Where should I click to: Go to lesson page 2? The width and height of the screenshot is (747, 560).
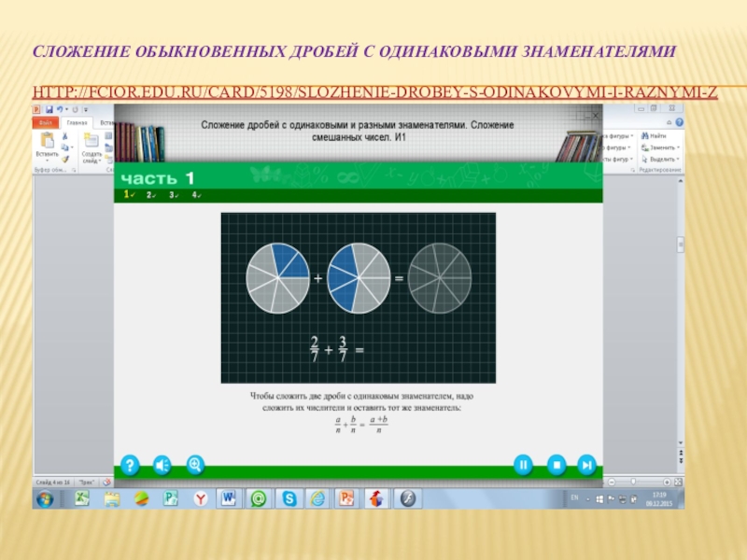tap(151, 195)
